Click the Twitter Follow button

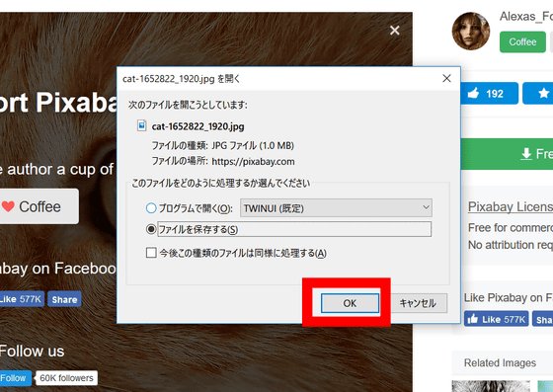16,378
